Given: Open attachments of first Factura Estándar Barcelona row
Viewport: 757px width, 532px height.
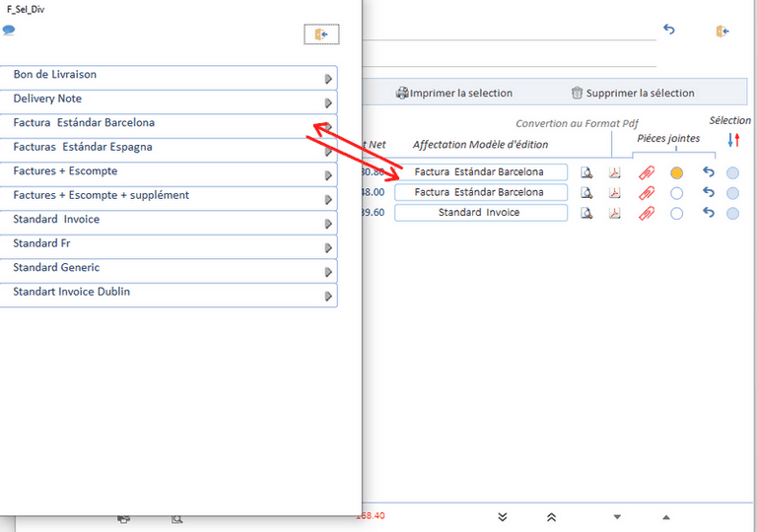Looking at the screenshot, I should coord(647,172).
